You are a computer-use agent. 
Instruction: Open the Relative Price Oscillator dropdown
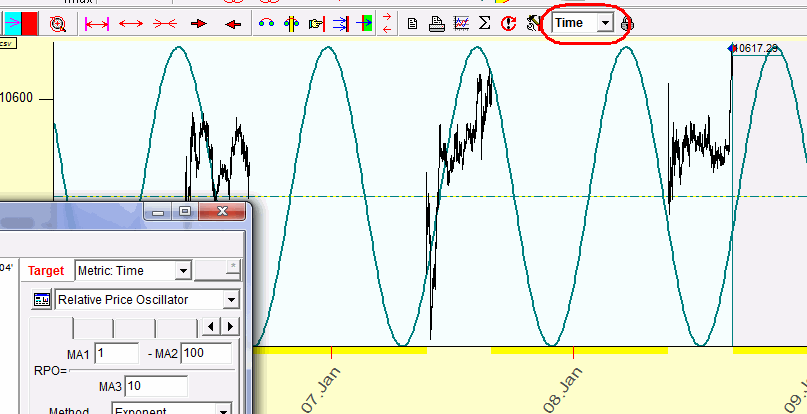[x=231, y=299]
